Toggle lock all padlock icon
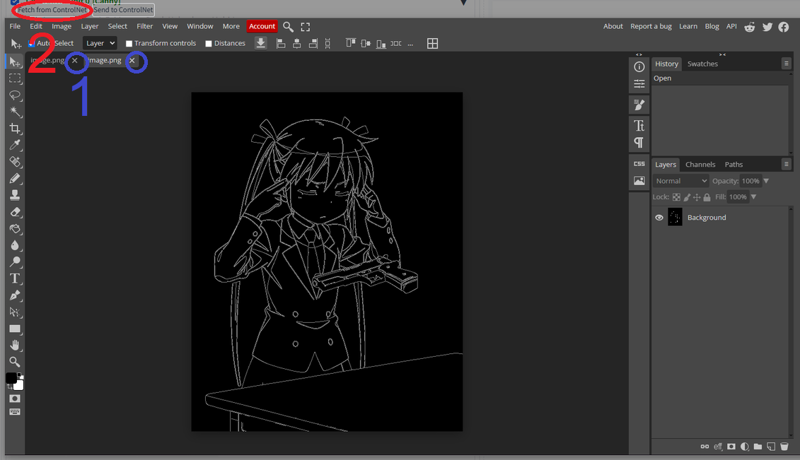Image resolution: width=800 pixels, height=460 pixels. pyautogui.click(x=707, y=197)
